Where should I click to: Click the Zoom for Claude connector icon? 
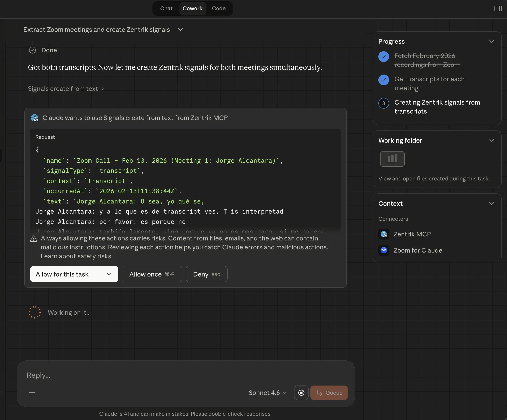383,250
